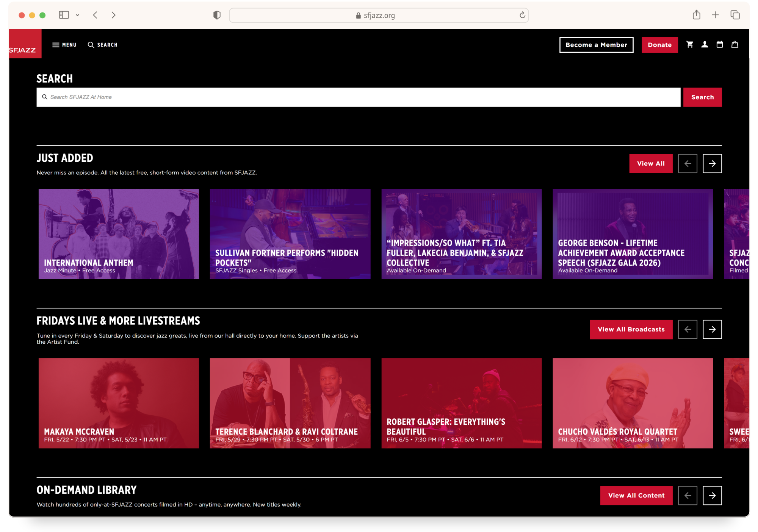The image size is (758, 532).
Task: Click View All Content button
Action: coord(636,496)
